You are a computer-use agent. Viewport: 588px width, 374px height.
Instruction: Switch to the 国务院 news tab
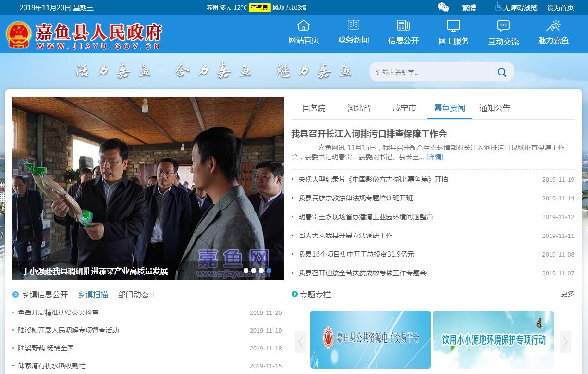314,108
